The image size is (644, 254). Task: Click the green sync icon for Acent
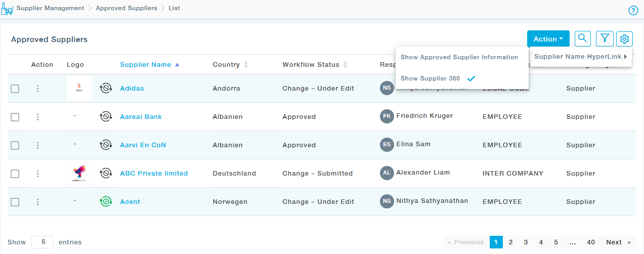click(x=106, y=202)
